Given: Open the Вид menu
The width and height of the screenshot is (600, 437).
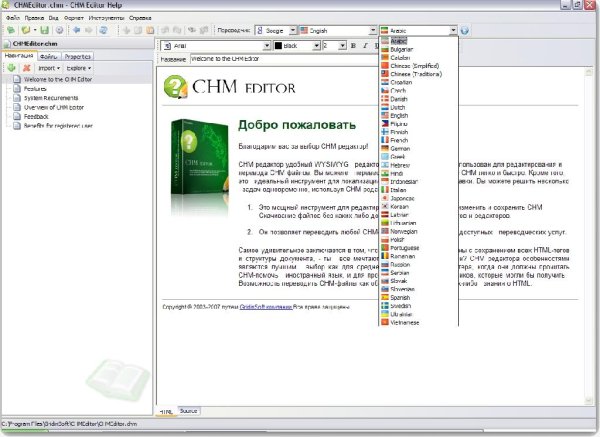Looking at the screenshot, I should coord(54,18).
